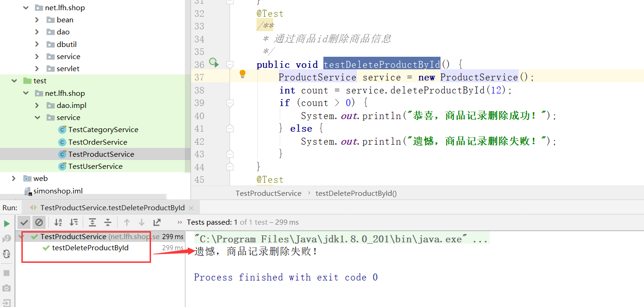Click 'Tests passed: 1 of 1 test' status
Viewport: 644px width, 307px height.
[x=243, y=222]
